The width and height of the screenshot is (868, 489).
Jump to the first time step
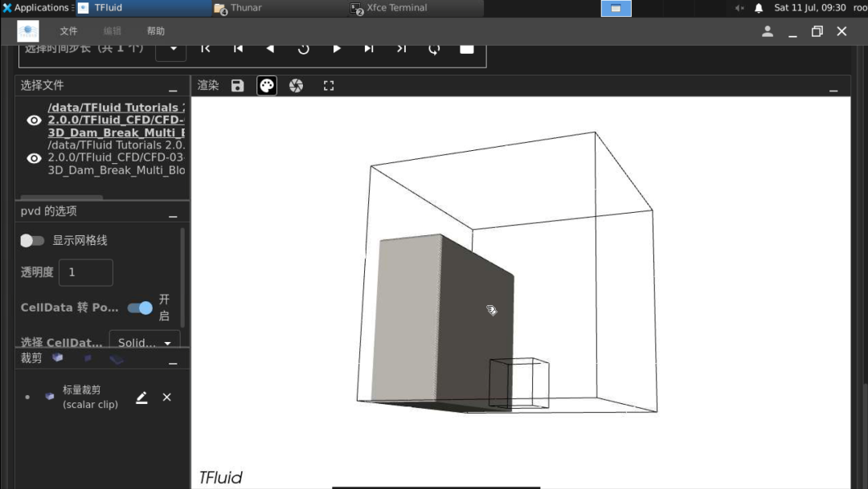pyautogui.click(x=206, y=49)
